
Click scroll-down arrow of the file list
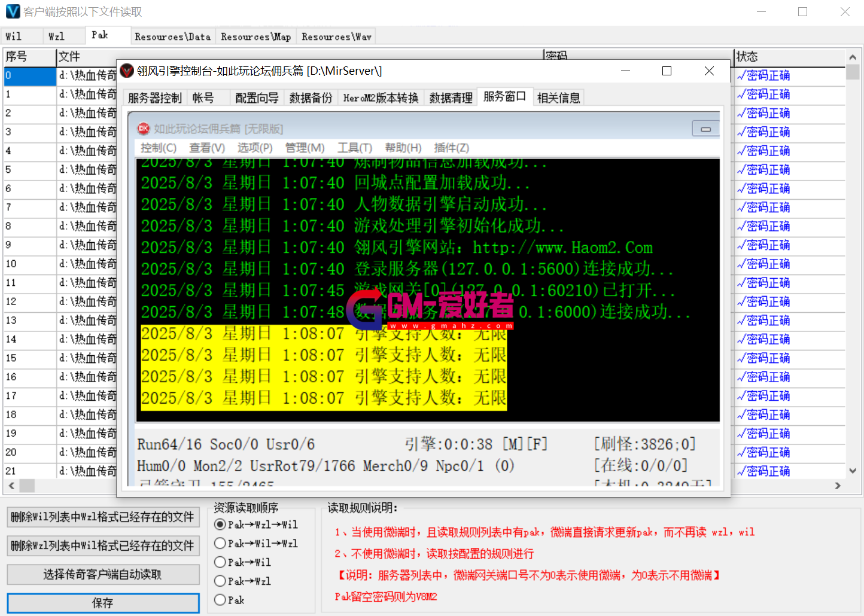(x=853, y=471)
